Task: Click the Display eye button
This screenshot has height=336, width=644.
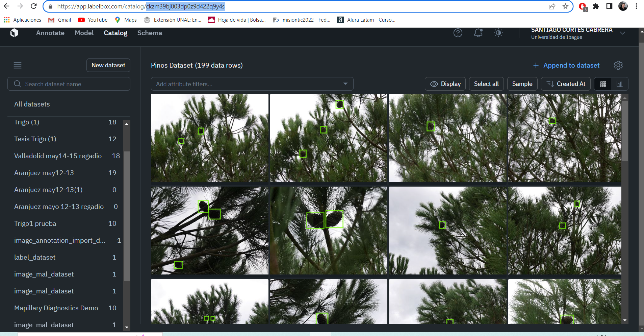Action: [445, 84]
